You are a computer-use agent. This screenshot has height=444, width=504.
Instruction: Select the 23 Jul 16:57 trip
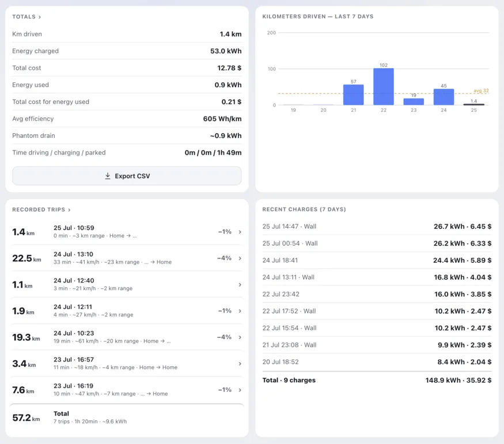(x=127, y=364)
